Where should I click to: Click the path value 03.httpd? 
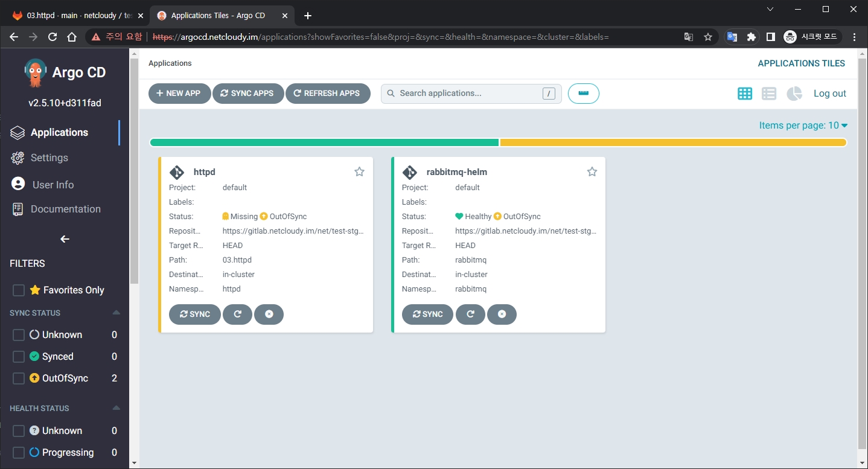point(237,260)
